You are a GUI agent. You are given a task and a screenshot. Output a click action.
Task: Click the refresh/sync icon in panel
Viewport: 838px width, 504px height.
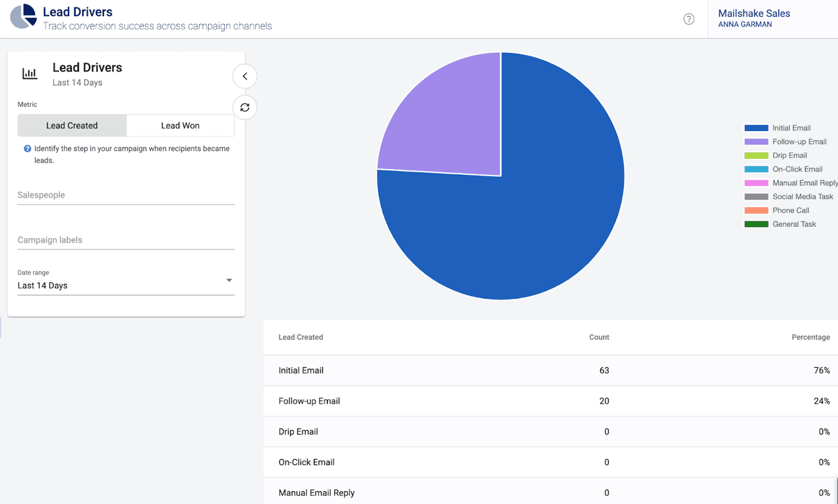coord(245,107)
